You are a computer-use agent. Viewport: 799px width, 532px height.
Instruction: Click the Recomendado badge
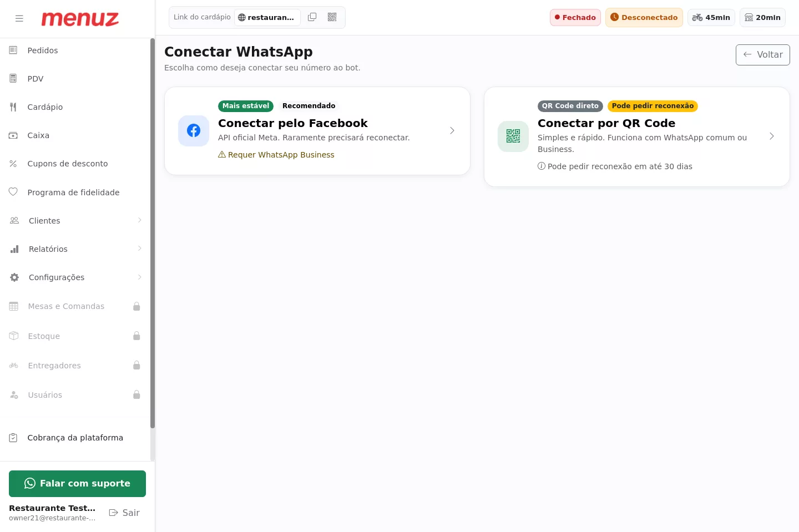[x=309, y=106]
